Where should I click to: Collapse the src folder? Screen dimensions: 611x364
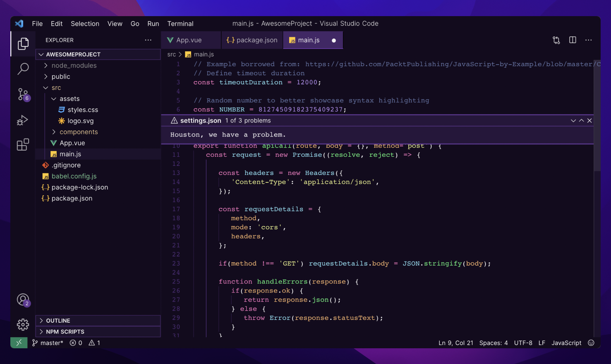point(98,88)
